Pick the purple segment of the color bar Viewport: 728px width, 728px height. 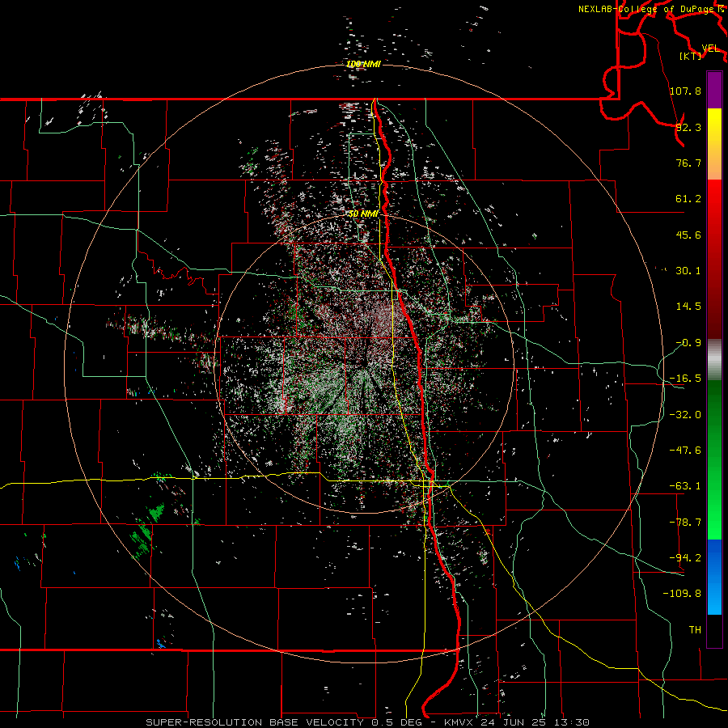click(714, 90)
